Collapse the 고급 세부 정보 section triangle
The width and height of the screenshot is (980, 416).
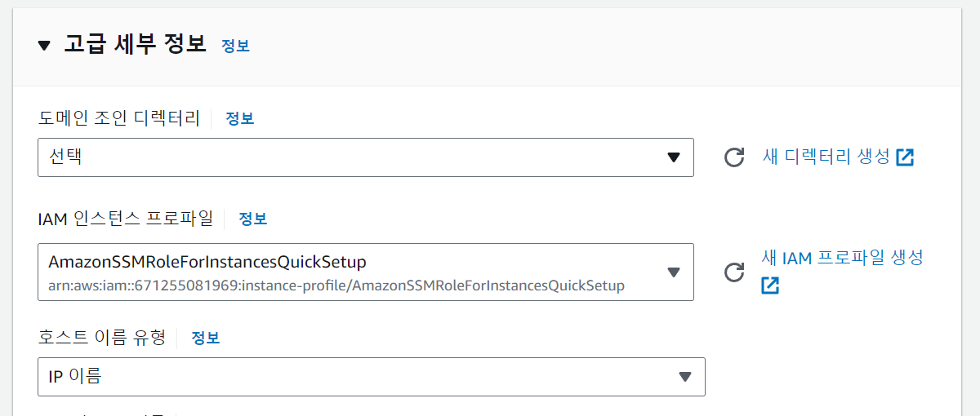(x=44, y=45)
